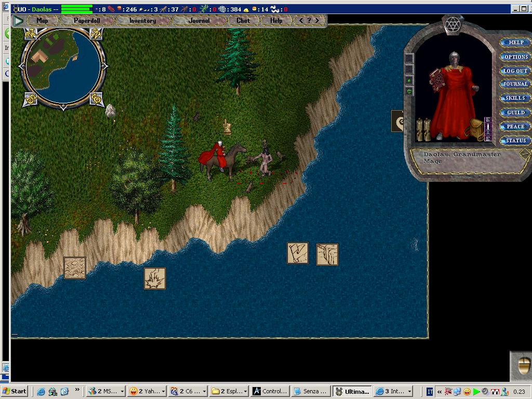Image resolution: width=532 pixels, height=399 pixels.
Task: Click the green health bars in the title bar
Action: click(x=77, y=9)
